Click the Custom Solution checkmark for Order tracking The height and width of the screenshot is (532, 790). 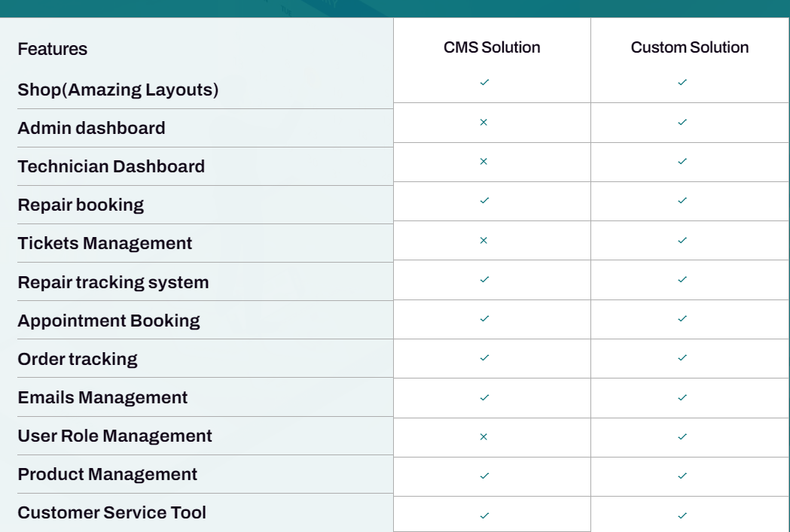682,357
